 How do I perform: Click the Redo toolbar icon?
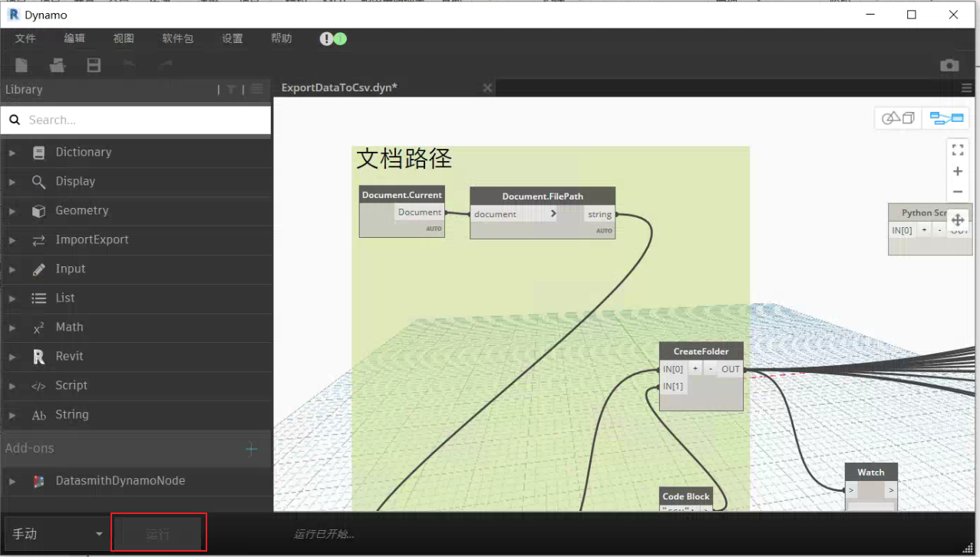[163, 65]
